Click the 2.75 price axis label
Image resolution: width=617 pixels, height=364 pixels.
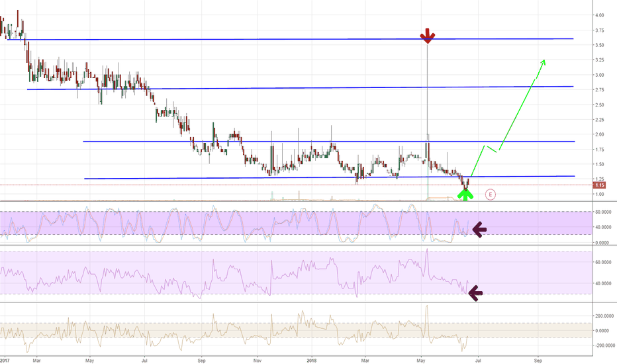600,90
